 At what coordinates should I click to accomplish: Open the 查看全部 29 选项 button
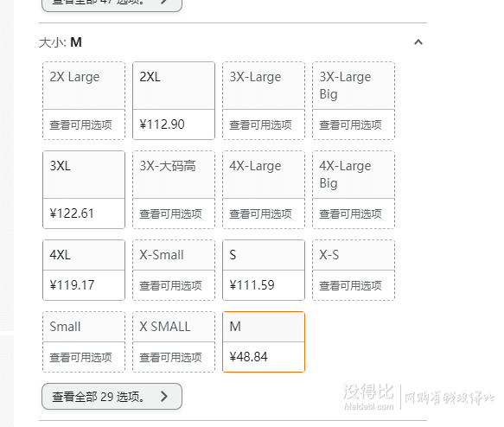coord(112,396)
